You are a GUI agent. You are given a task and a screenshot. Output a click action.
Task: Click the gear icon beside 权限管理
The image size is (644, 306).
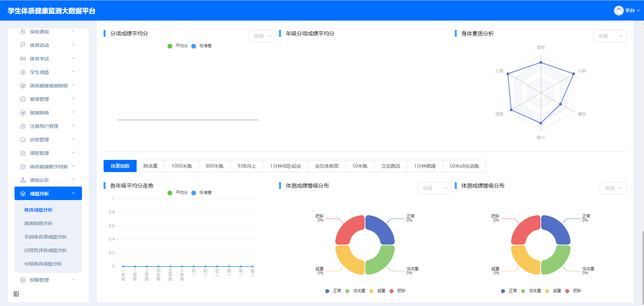(23, 280)
